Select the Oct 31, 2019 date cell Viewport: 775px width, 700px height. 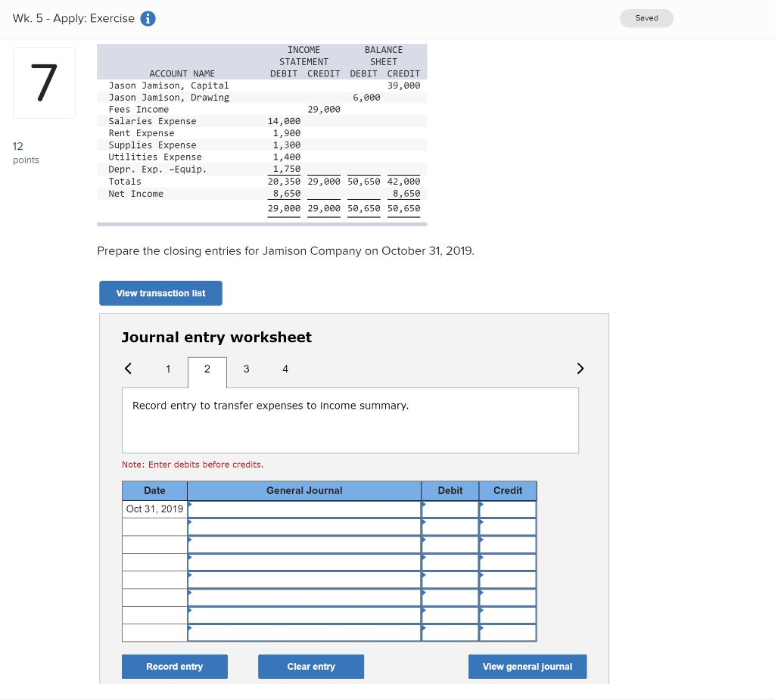pos(154,509)
